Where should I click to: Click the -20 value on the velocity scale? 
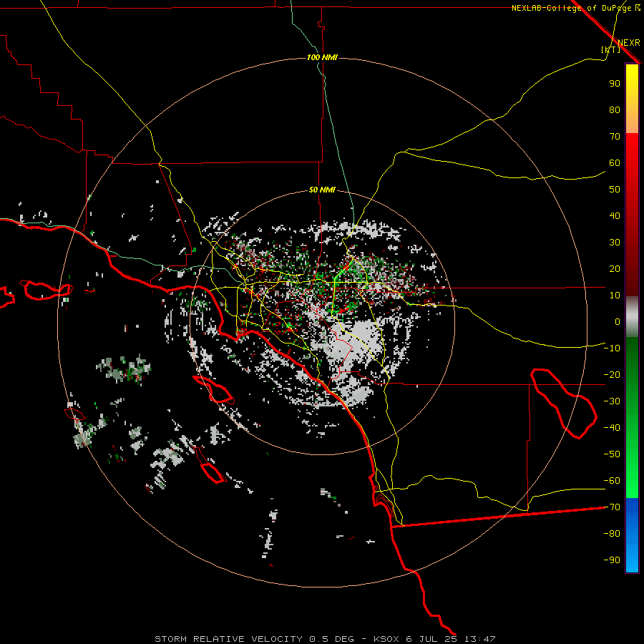(612, 374)
